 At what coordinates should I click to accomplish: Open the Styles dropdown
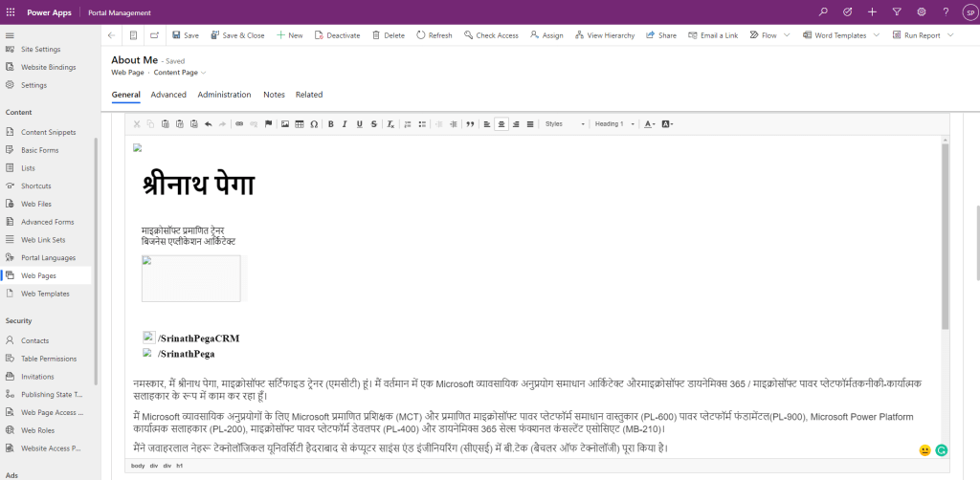click(563, 124)
